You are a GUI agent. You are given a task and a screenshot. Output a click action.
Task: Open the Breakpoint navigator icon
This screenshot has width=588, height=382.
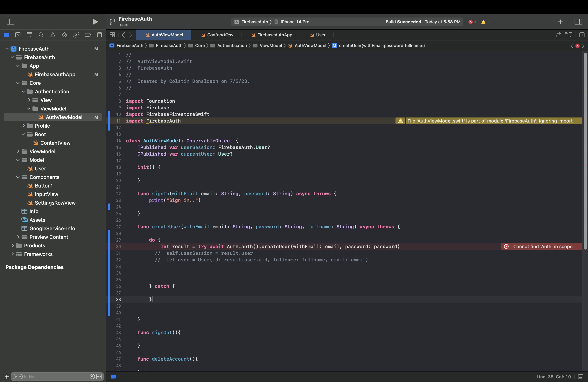88,35
